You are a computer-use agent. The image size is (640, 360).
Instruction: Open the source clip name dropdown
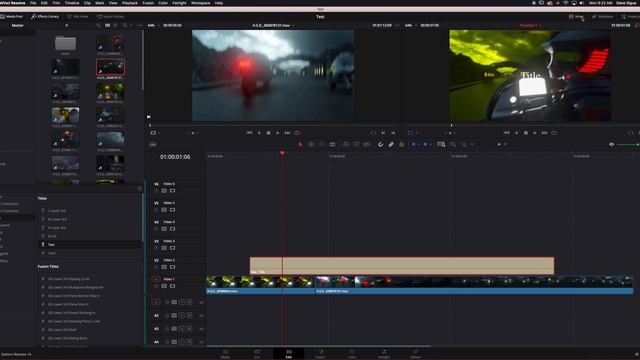coord(273,25)
